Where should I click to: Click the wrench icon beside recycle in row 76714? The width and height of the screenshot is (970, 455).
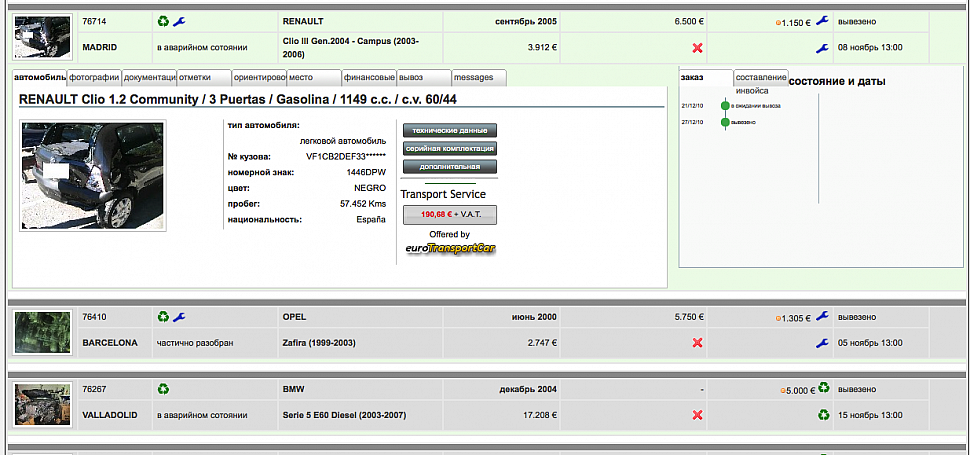coord(179,22)
